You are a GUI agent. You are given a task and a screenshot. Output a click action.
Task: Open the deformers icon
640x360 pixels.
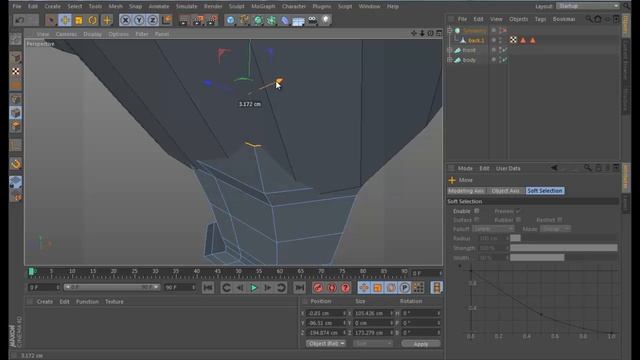click(x=284, y=20)
